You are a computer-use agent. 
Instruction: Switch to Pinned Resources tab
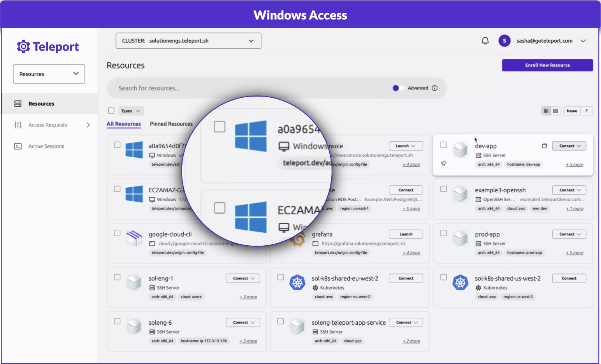171,124
